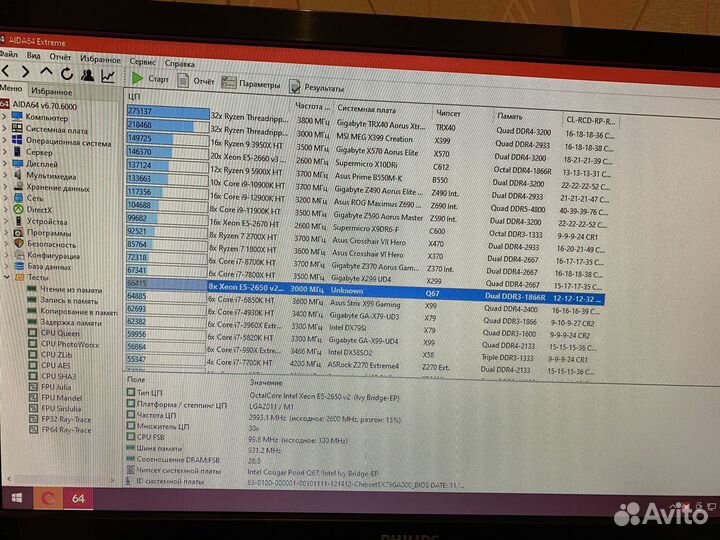Click the Forward navigation arrow
Viewport: 720px width, 540px height.
[26, 71]
